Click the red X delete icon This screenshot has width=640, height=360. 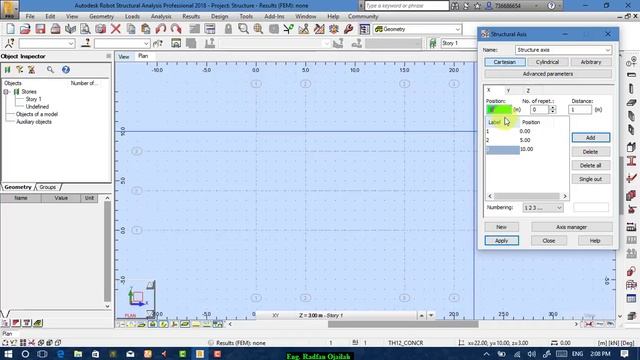coord(116,29)
